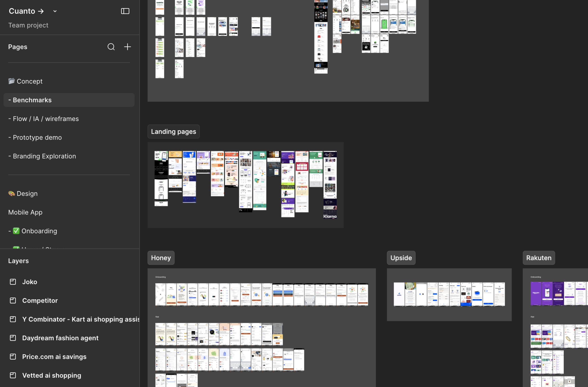Select the Price.com ai savings frame icon

[x=13, y=357]
